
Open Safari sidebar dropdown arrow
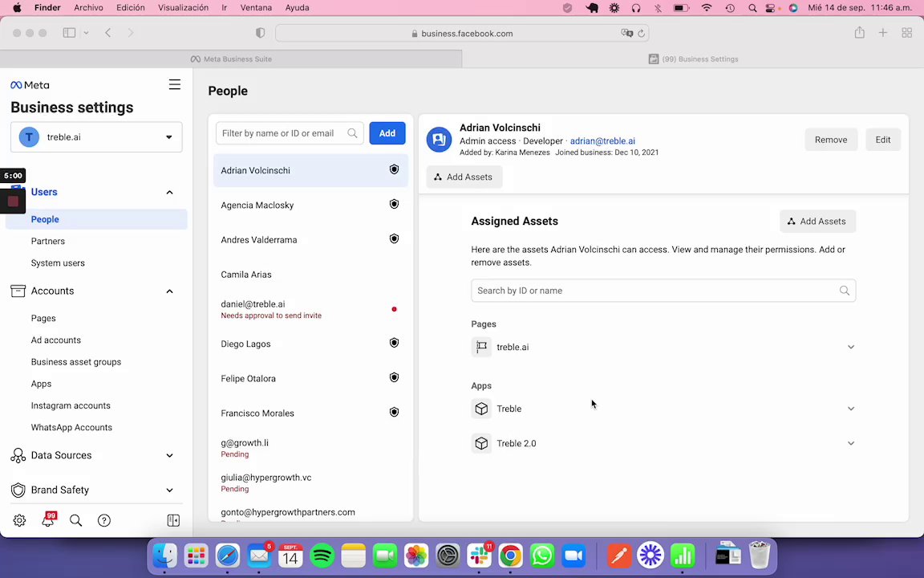86,33
